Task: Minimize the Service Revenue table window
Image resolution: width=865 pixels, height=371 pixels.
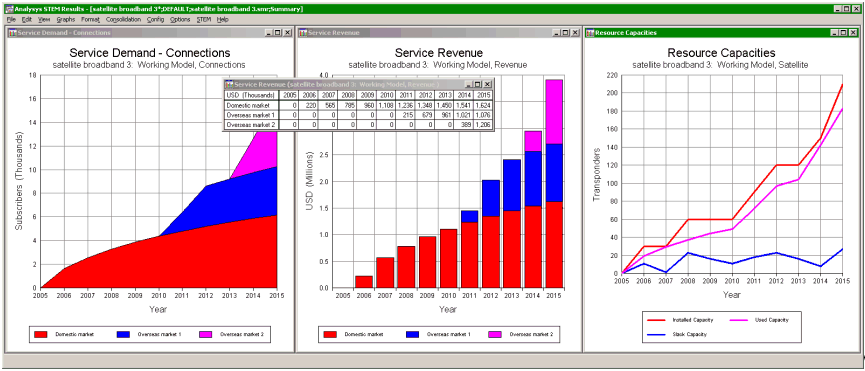Action: [x=469, y=84]
